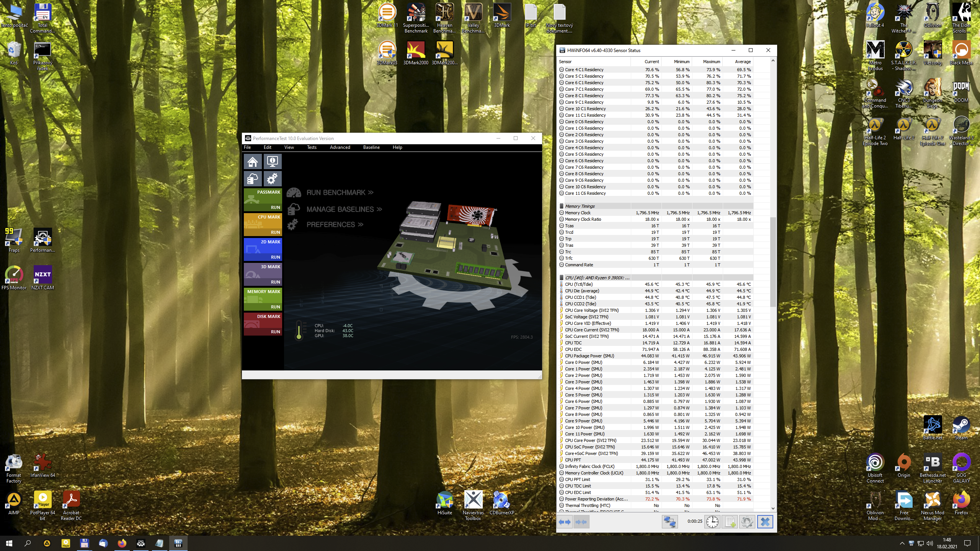Click the RUN BENCHMARK link
Viewport: 980px width, 551px height.
(340, 192)
